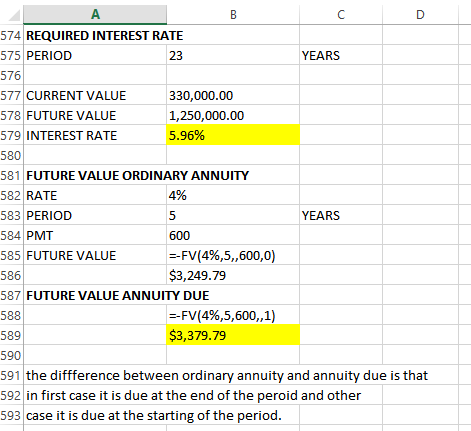
Task: Select column A header
Action: [95, 15]
